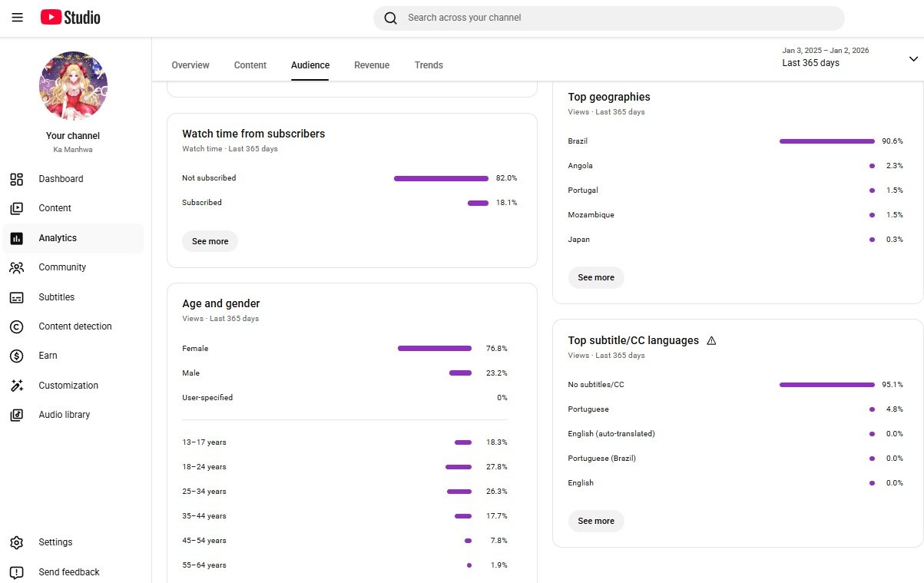Open the Subtitles sidebar icon
The image size is (924, 583).
(17, 297)
